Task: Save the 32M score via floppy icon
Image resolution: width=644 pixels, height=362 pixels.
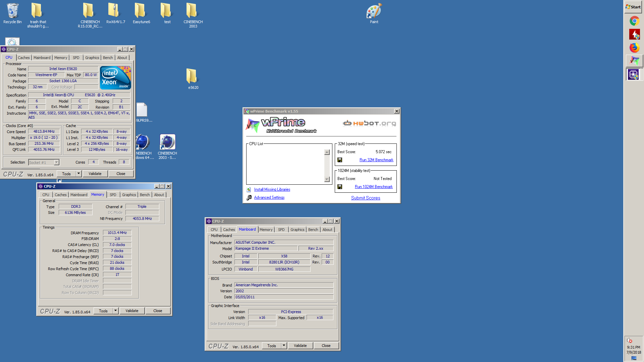Action: click(340, 160)
